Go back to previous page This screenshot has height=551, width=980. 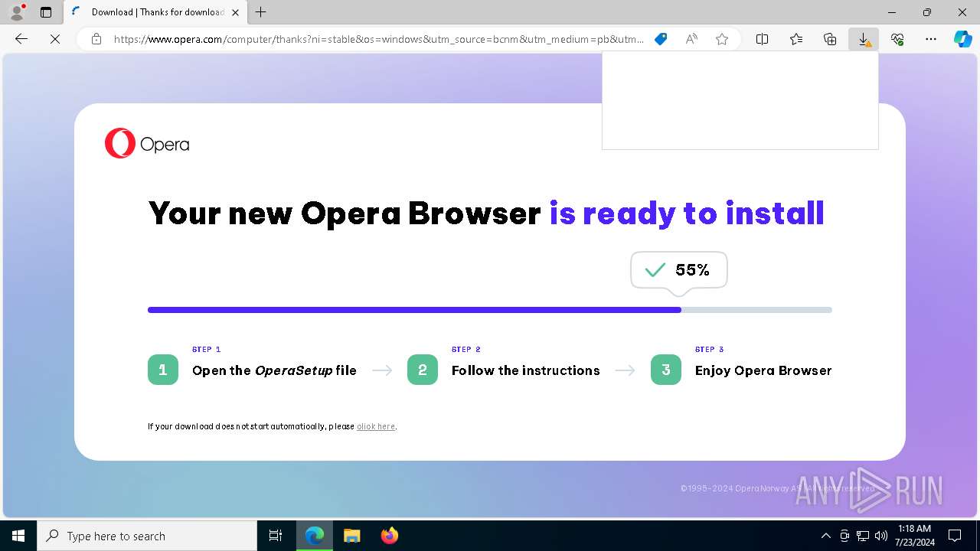(21, 39)
